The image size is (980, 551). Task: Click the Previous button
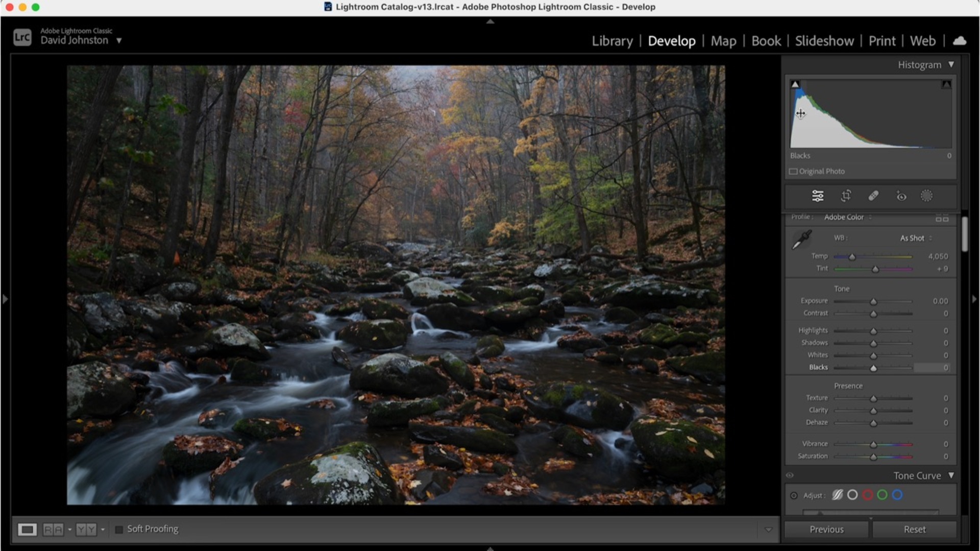click(826, 530)
